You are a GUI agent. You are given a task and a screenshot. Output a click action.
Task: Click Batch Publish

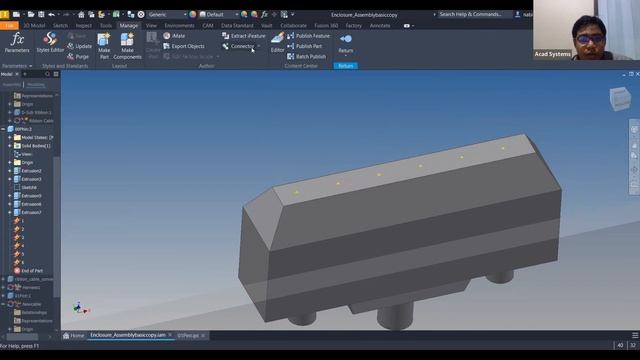[307, 56]
